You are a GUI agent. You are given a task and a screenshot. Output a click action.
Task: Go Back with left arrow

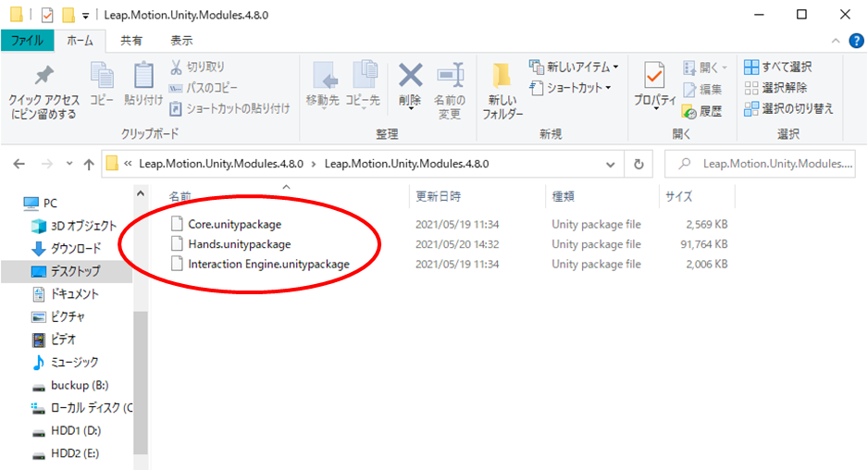(x=19, y=164)
